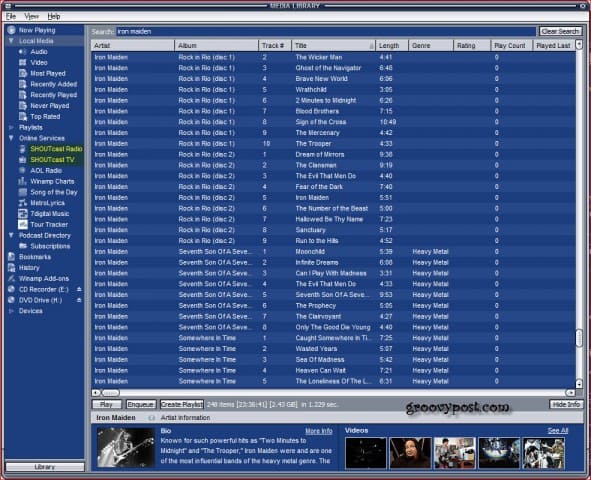The height and width of the screenshot is (480, 591).
Task: Open SHOUTcast TV icon
Action: coord(23,160)
